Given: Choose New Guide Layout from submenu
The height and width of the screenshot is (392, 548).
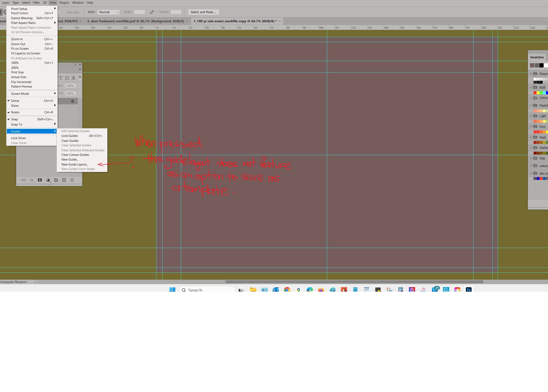Looking at the screenshot, I should point(75,164).
